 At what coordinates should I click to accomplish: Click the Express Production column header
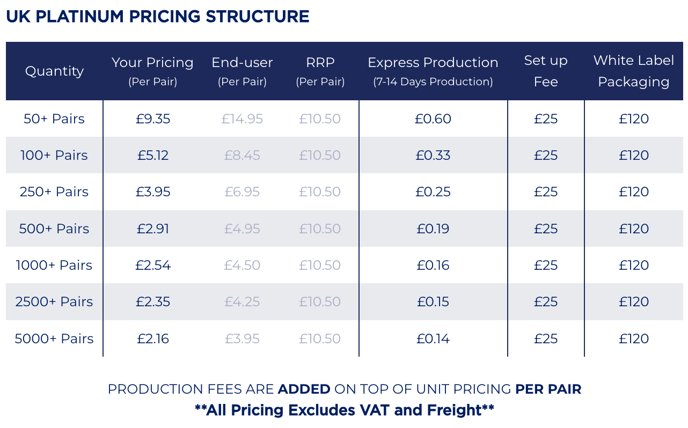pos(432,71)
